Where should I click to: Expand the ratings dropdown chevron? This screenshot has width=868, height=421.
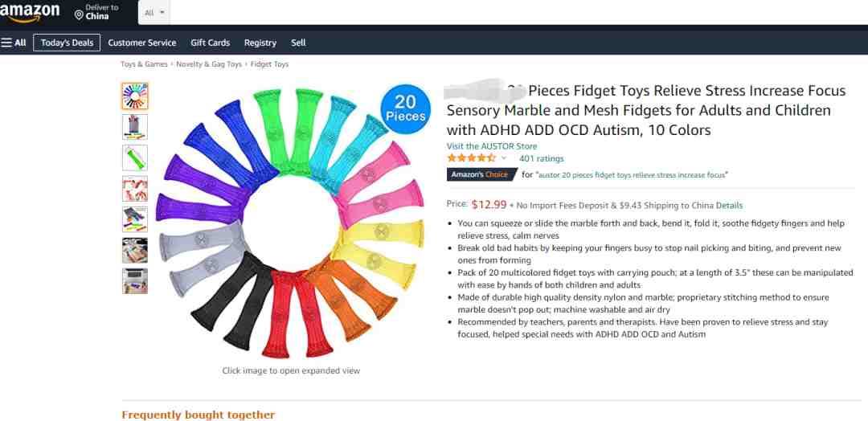pyautogui.click(x=504, y=158)
